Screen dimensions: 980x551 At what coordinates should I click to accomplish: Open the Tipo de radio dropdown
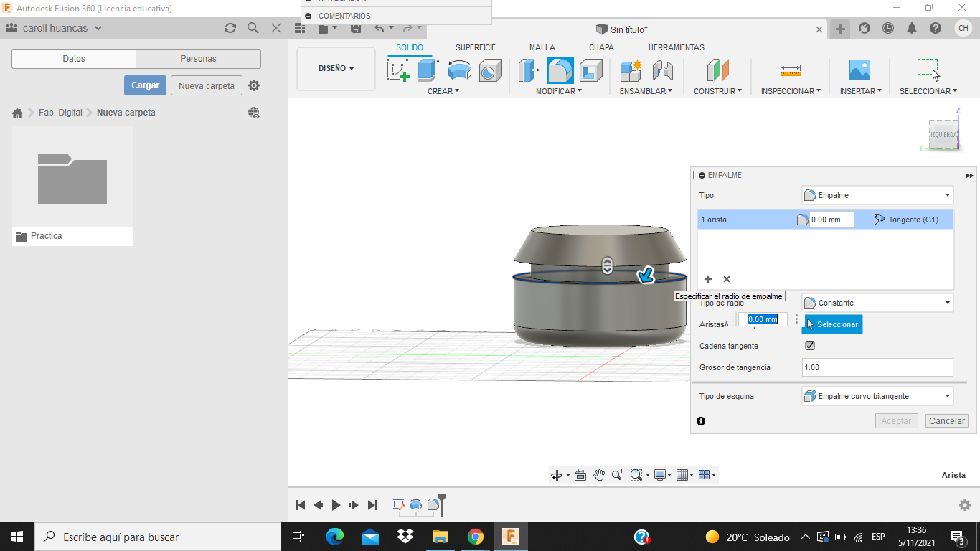click(x=877, y=303)
